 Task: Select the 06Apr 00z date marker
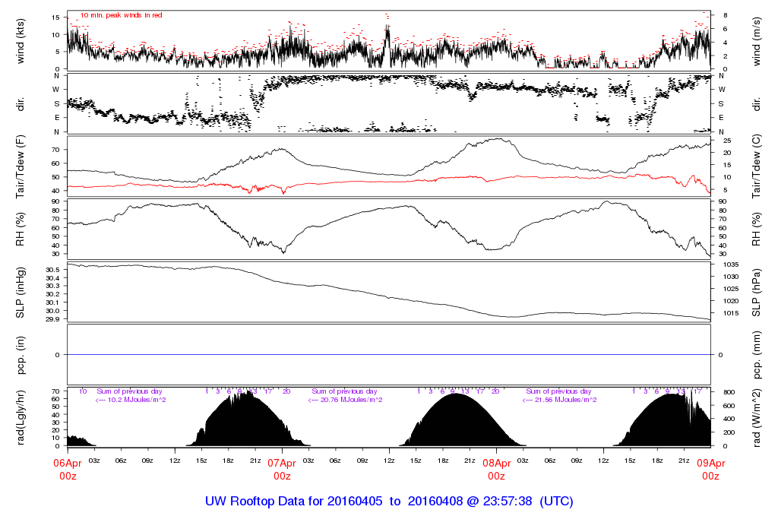(68, 469)
